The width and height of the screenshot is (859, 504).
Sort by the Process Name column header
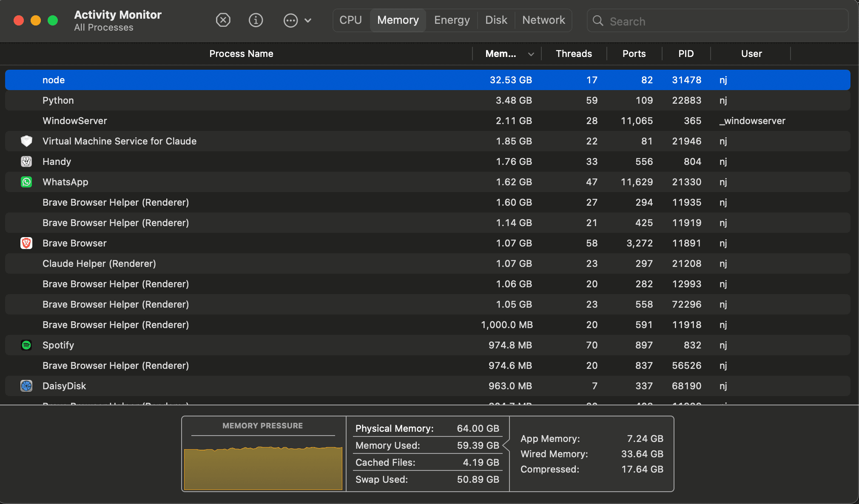point(241,54)
